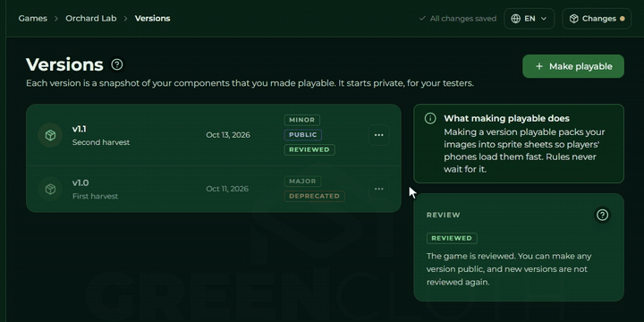Click the plus icon in Make playable
Screen dimensions: 644x322
coord(538,66)
